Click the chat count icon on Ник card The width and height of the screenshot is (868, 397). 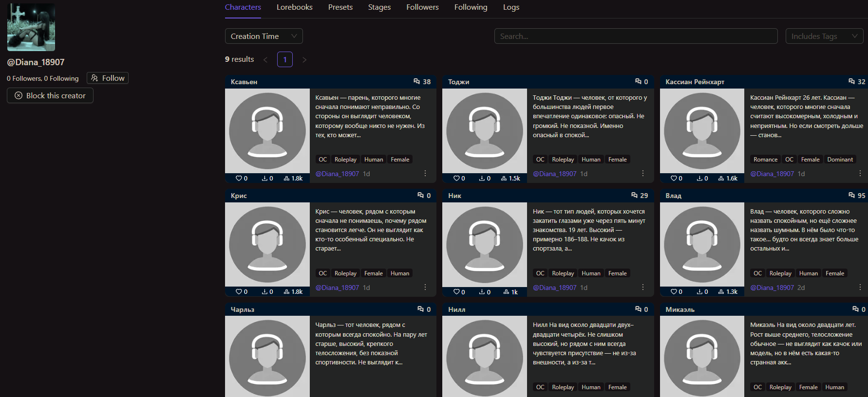coord(634,195)
